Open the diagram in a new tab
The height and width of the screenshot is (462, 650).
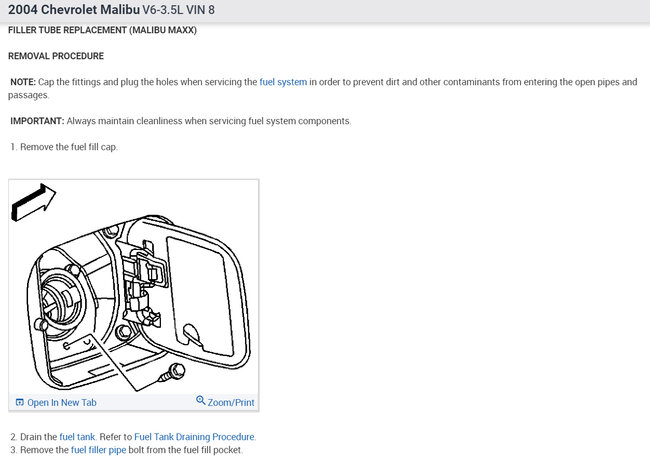coord(56,402)
